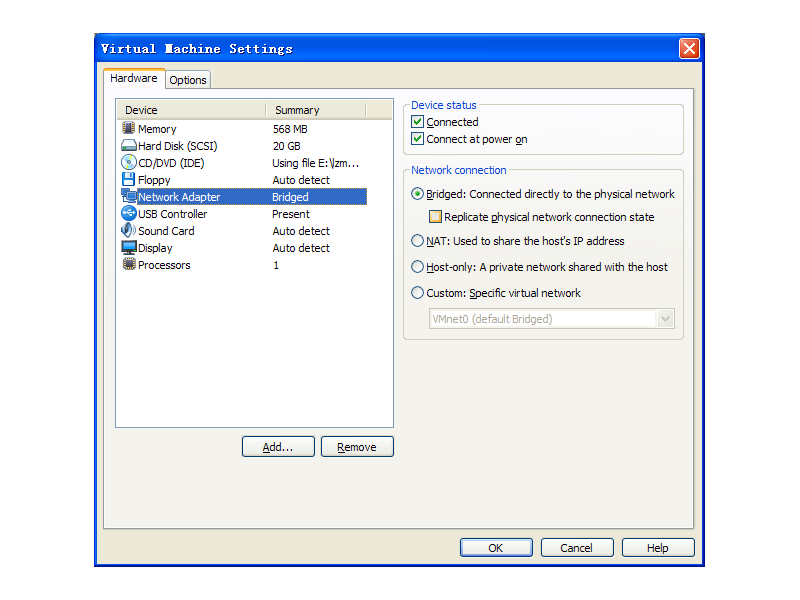
Task: Select NAT network connection option
Action: 418,241
